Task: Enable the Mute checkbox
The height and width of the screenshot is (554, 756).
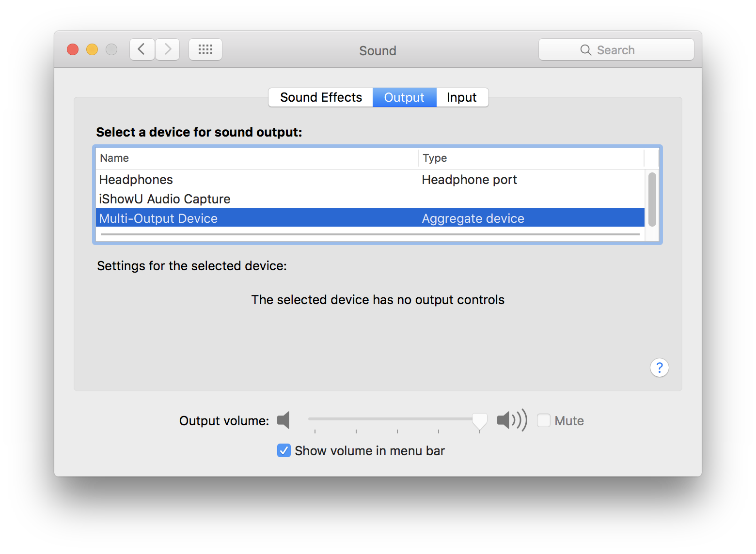Action: click(544, 420)
